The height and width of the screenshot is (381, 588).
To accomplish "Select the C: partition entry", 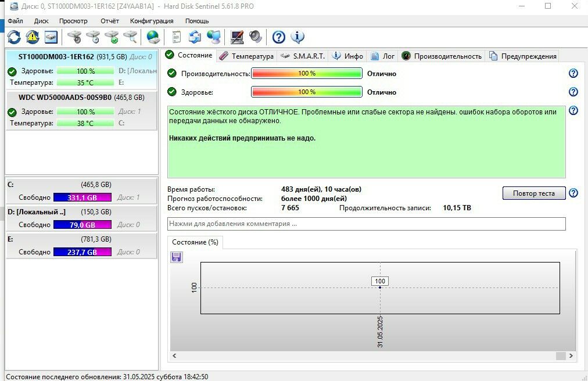I will [x=81, y=191].
